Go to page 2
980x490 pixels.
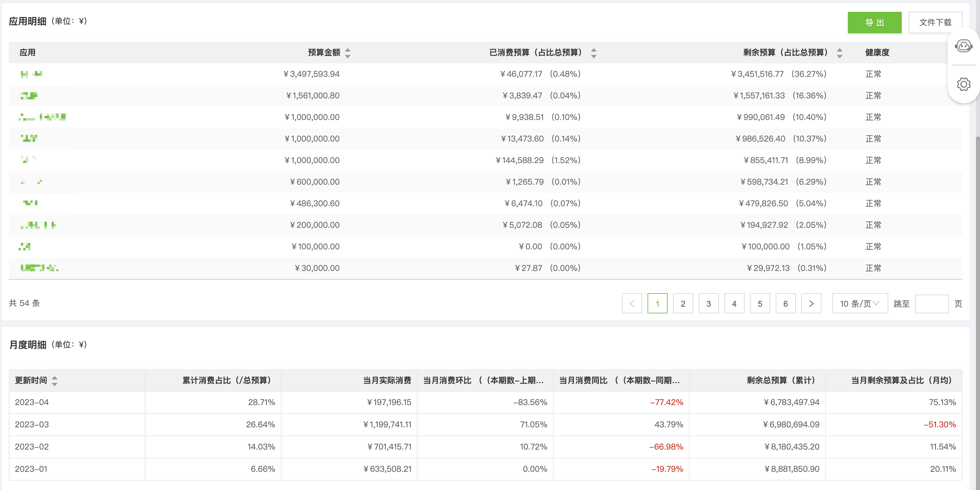click(x=683, y=303)
